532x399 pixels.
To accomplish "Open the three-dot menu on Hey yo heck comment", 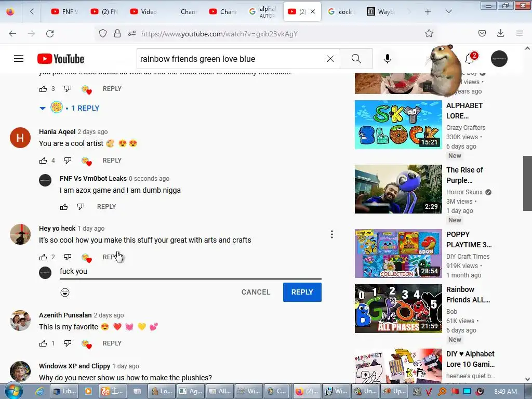I will (x=332, y=234).
